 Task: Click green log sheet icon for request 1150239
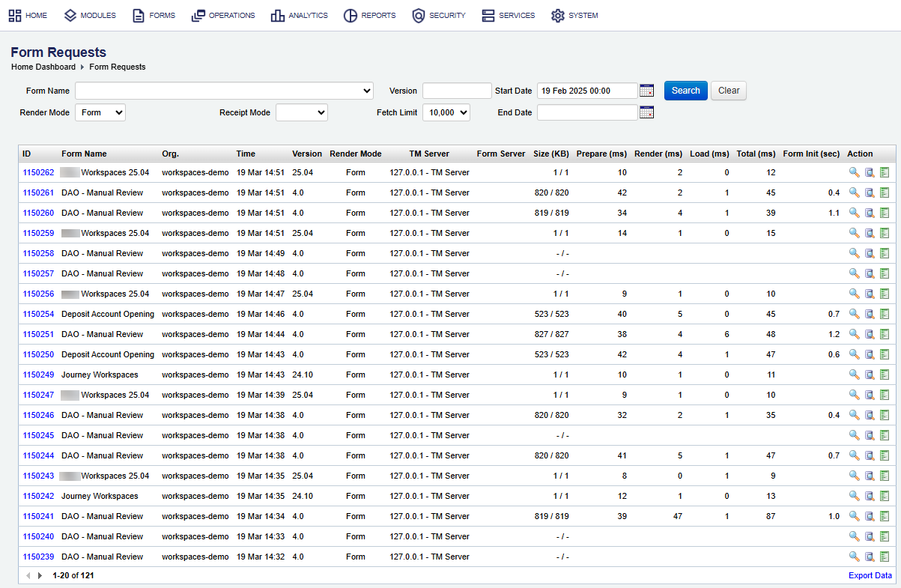pyautogui.click(x=885, y=557)
